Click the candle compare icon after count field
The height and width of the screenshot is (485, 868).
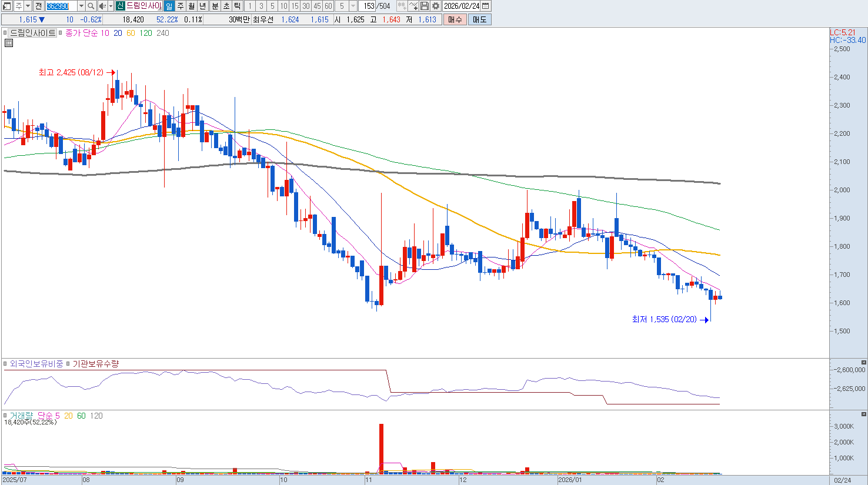402,6
